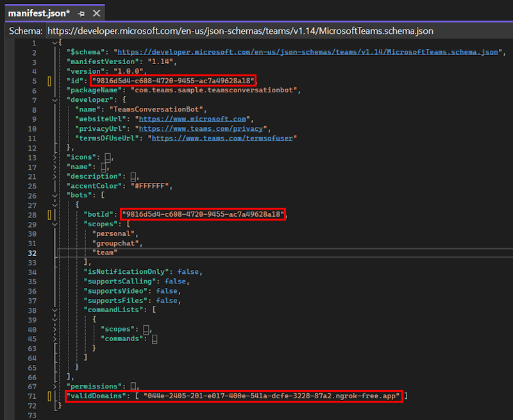
Task: Click the "botId" GUID value on line 28
Action: (203, 214)
